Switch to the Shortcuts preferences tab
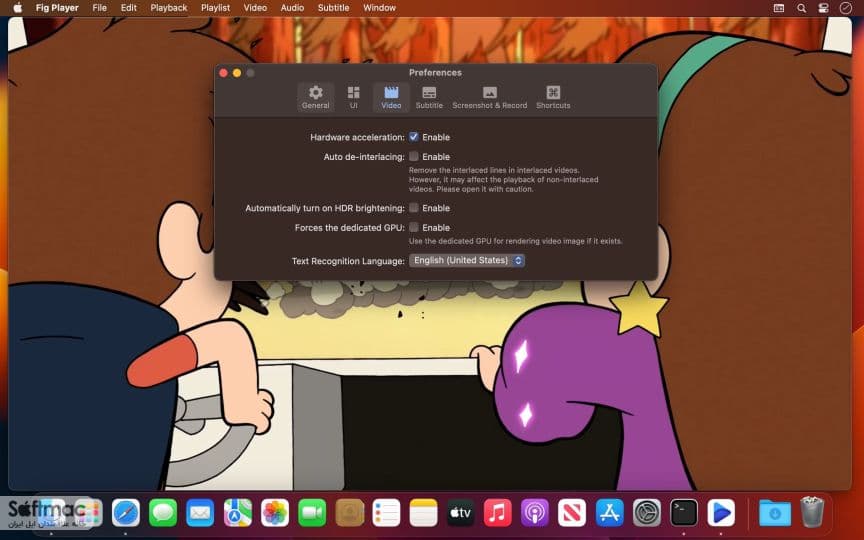 [553, 97]
